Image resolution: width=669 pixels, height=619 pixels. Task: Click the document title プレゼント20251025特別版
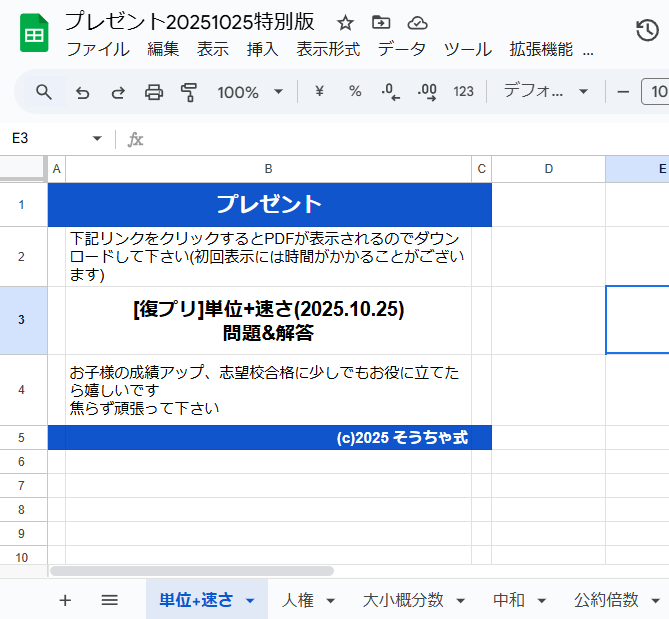[x=190, y=21]
